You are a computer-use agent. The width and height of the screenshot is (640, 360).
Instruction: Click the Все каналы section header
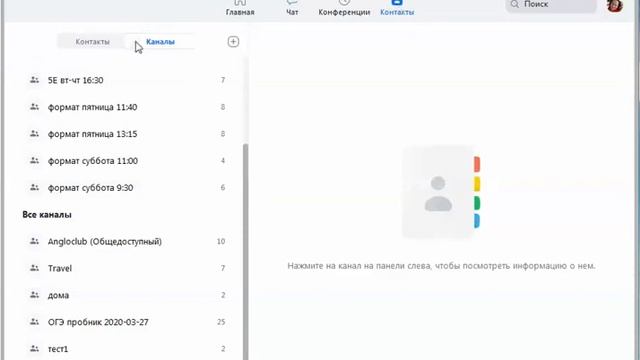47,215
